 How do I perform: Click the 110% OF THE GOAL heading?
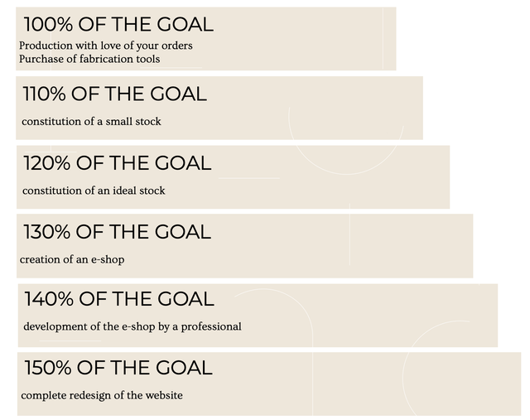pos(114,94)
